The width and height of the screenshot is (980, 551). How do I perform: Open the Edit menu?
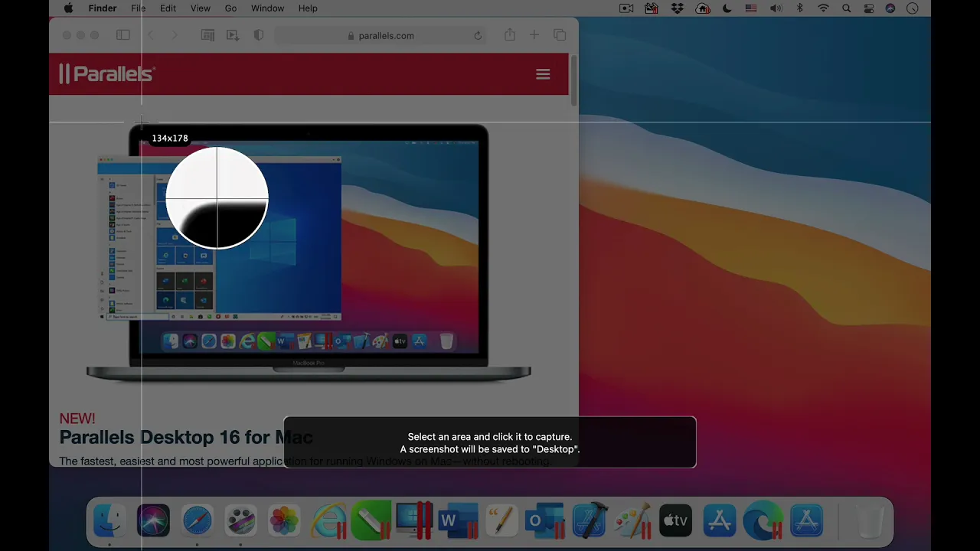point(168,8)
